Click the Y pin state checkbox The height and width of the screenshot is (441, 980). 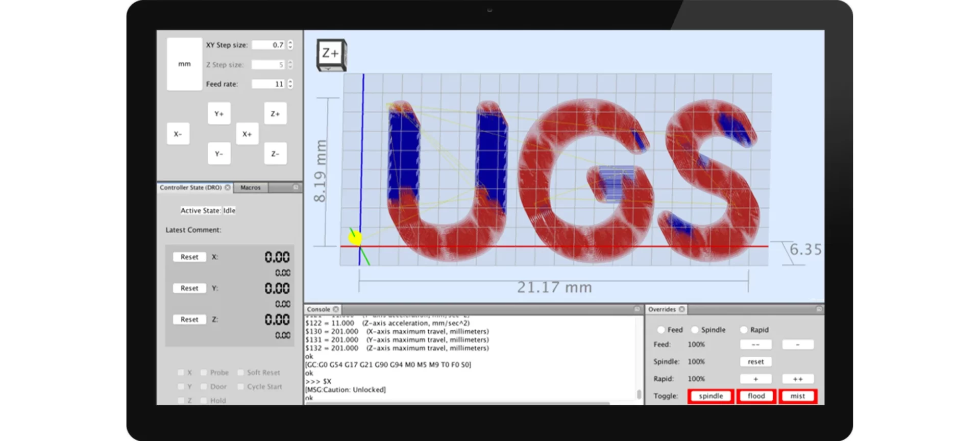point(181,386)
